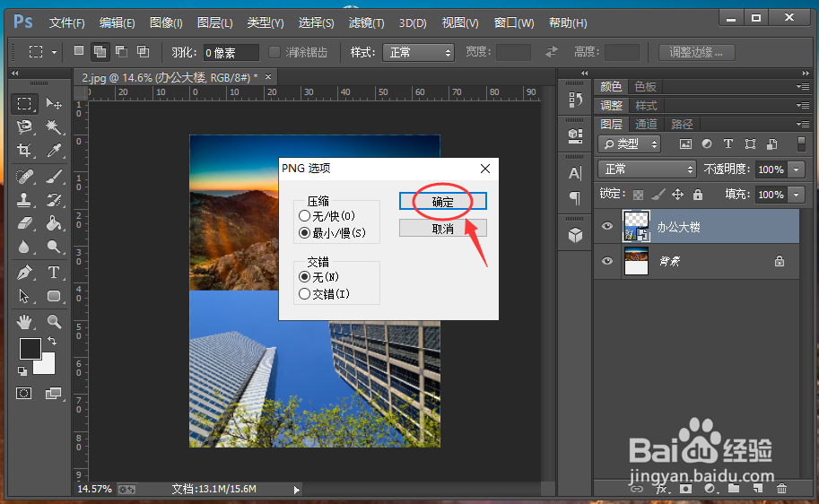Open the 类型 layer filter dropdown
819x504 pixels.
630,143
